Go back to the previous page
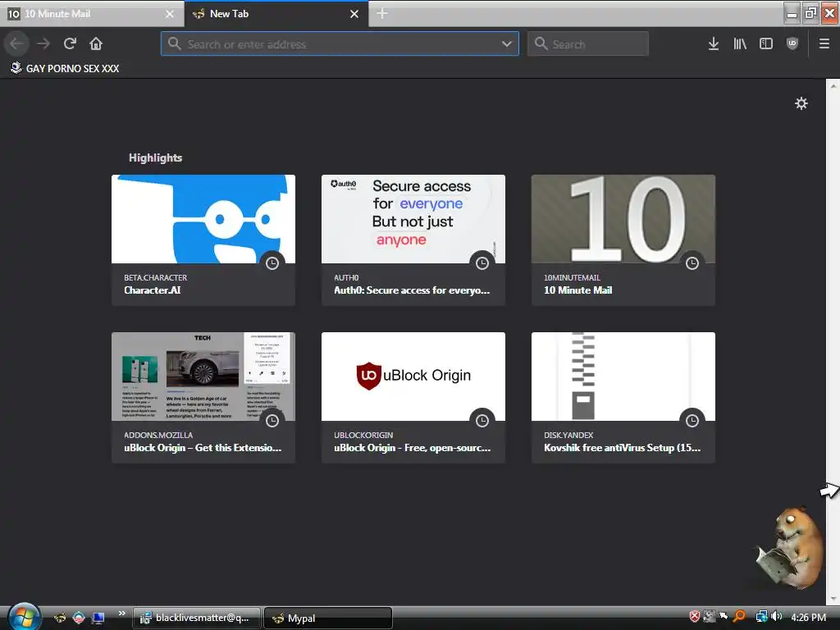This screenshot has width=840, height=630. click(16, 43)
